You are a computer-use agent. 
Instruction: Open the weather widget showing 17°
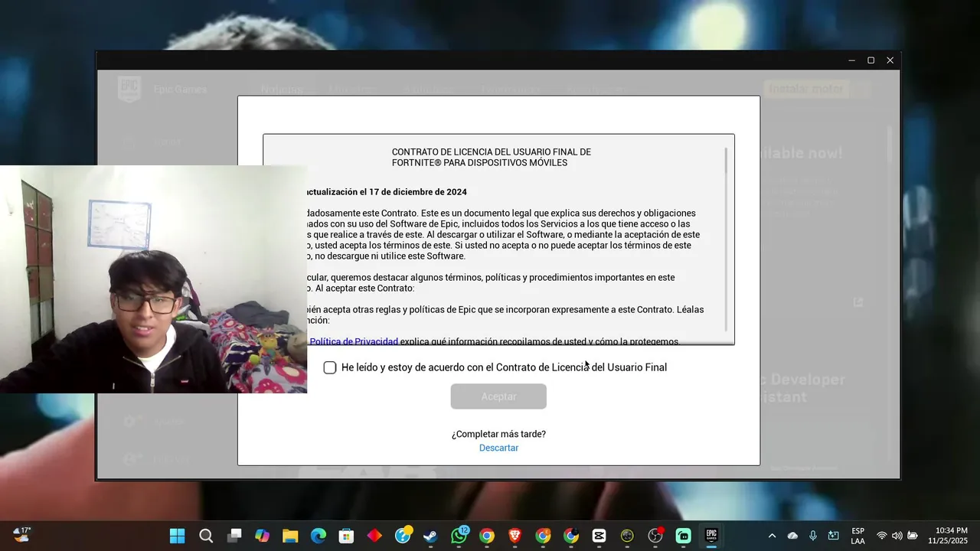[x=21, y=534]
